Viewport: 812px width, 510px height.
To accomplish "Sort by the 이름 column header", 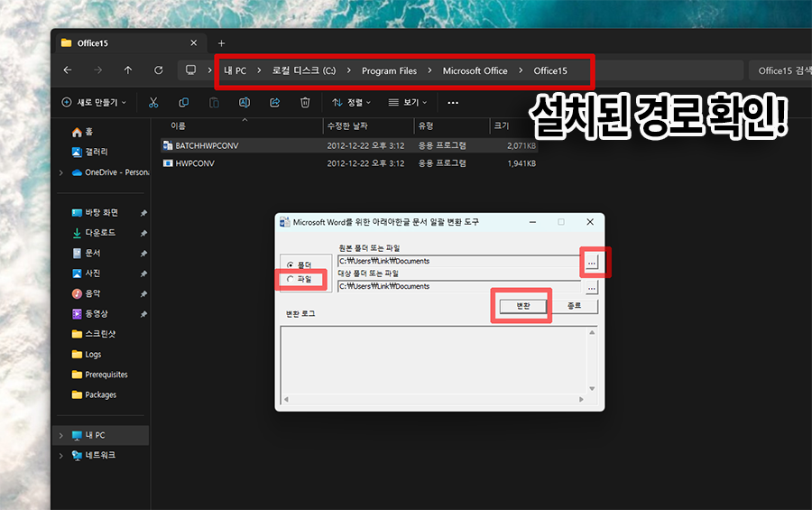I will (x=244, y=125).
